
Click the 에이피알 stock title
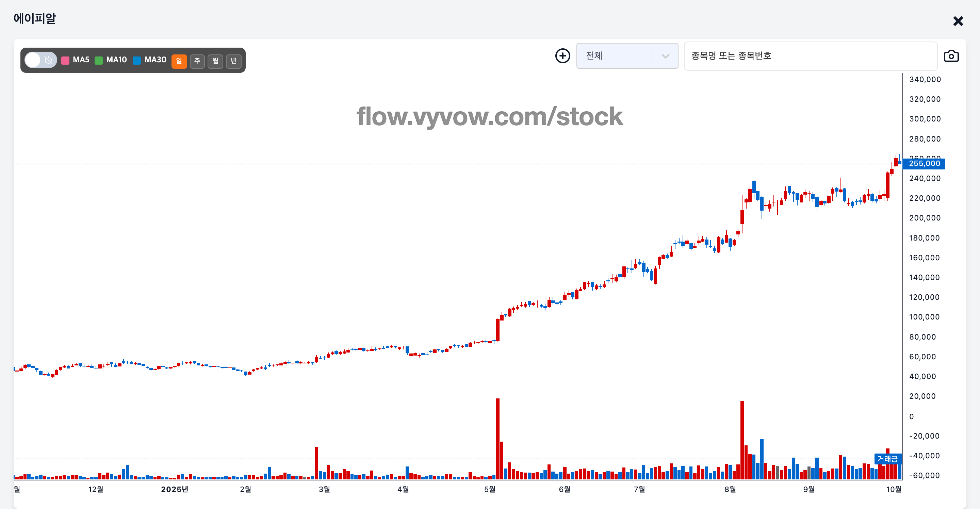35,18
